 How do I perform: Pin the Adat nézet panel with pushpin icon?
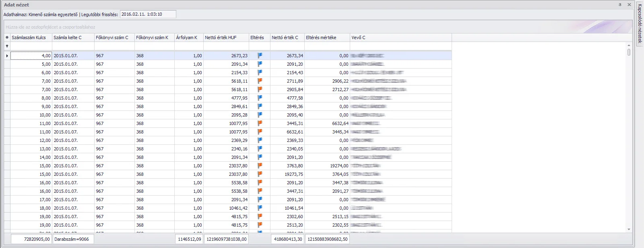(620, 5)
